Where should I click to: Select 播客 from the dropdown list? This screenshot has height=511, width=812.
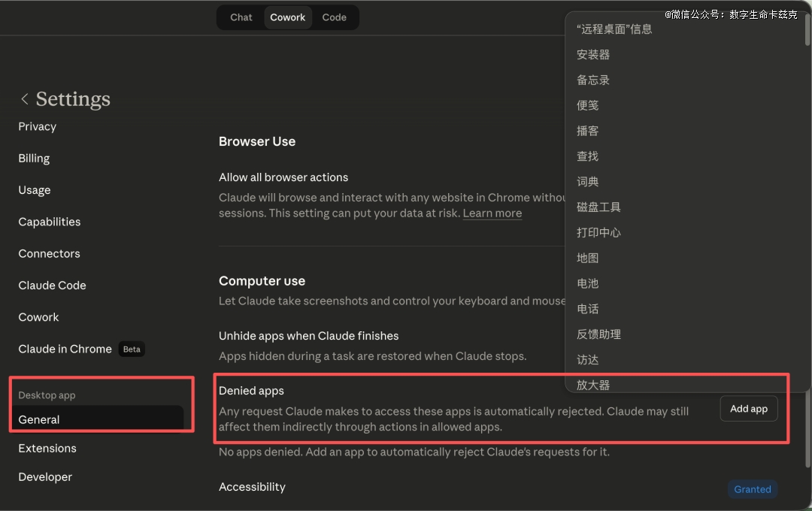tap(588, 131)
